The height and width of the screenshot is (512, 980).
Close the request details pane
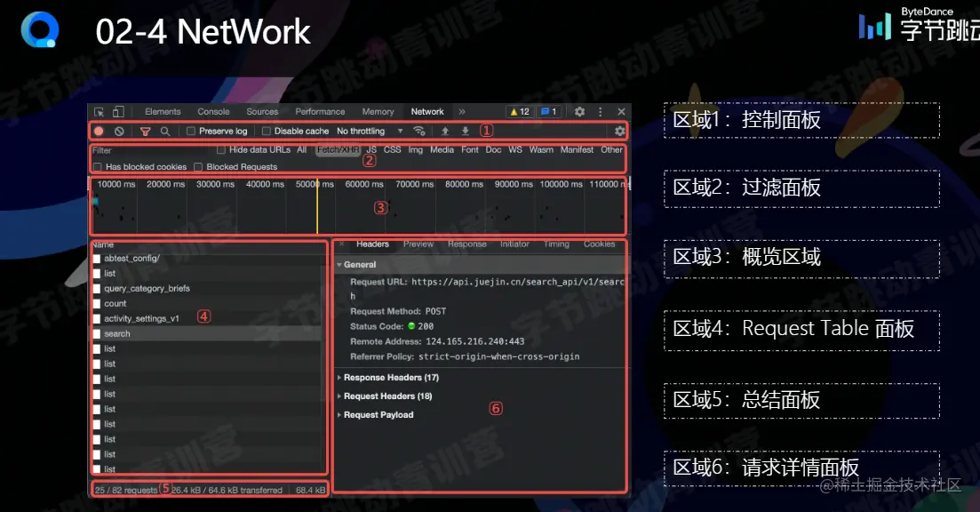click(342, 244)
